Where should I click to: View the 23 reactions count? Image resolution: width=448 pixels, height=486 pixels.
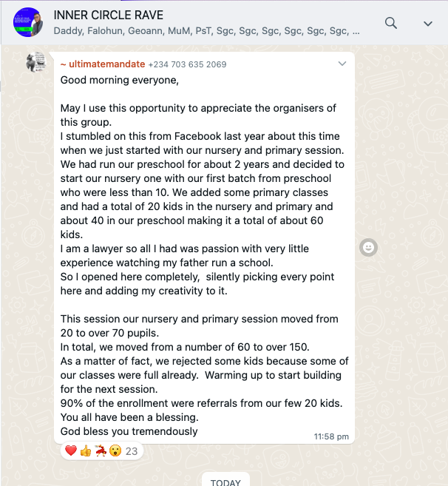[x=132, y=451]
